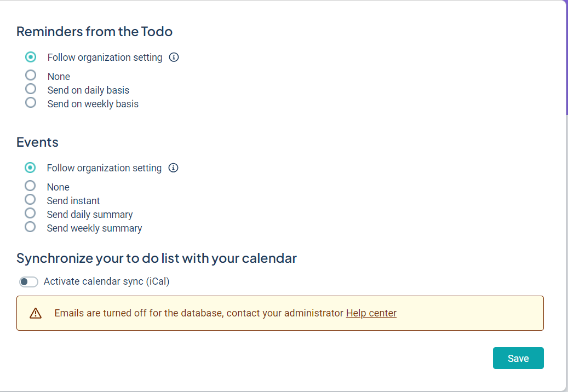Save the notification settings

[x=518, y=358]
